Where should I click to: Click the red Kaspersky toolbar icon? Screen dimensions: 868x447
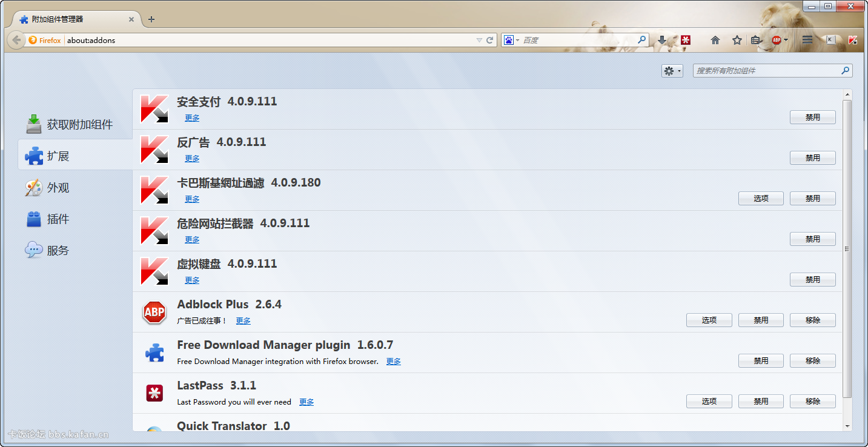(852, 40)
